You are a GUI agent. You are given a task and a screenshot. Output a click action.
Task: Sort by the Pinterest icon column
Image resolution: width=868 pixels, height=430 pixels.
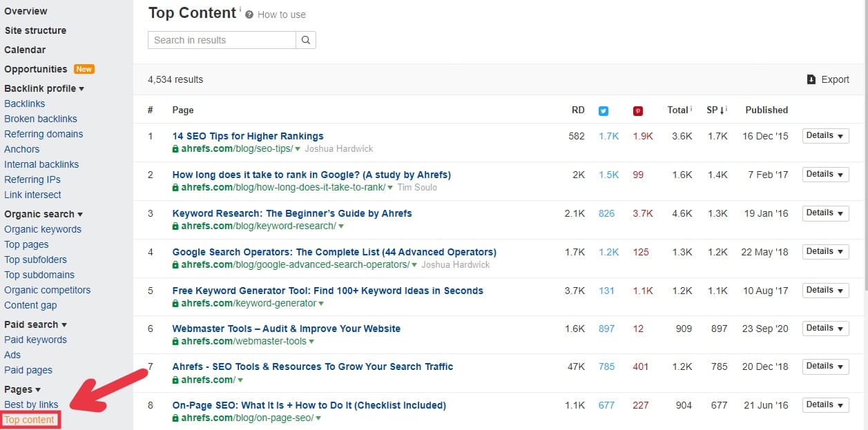pyautogui.click(x=638, y=110)
